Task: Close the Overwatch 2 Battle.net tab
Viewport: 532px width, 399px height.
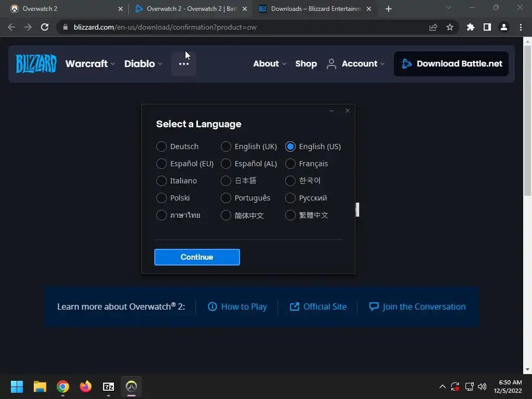Action: 245,9
